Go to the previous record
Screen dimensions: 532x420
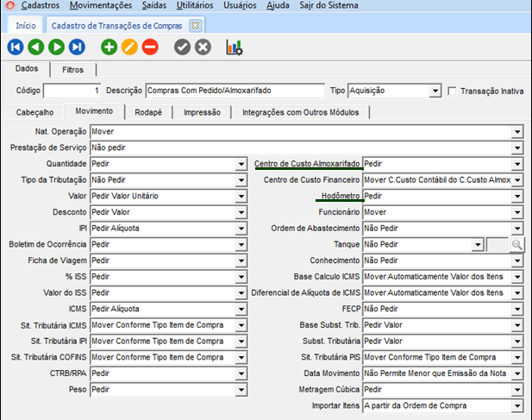pos(36,47)
